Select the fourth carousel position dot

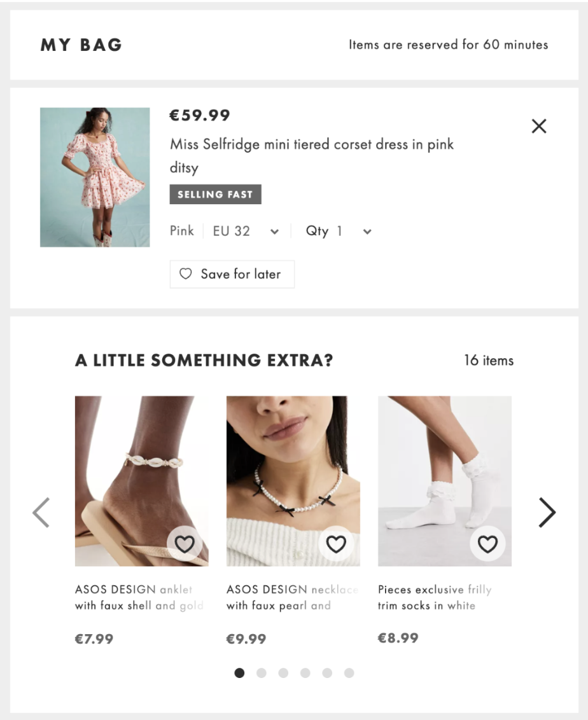[x=304, y=672]
